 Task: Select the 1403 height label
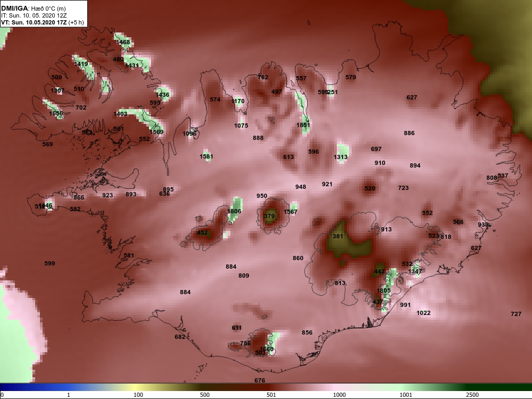[120, 114]
